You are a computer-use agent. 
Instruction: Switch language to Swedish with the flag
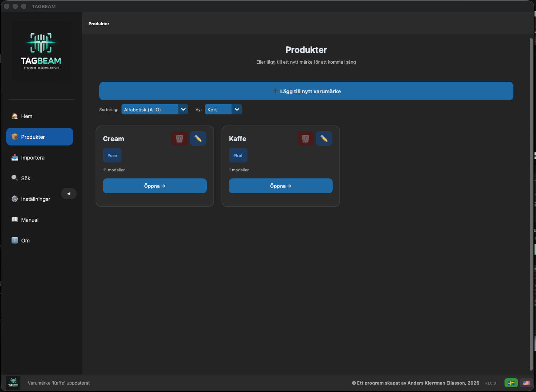511,383
